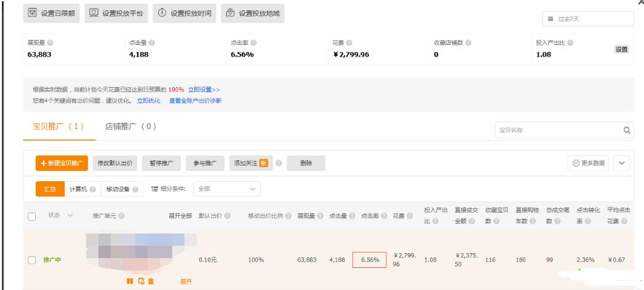Click help icon in 平均点击花费 column header
This screenshot has height=290, width=644.
click(x=624, y=221)
